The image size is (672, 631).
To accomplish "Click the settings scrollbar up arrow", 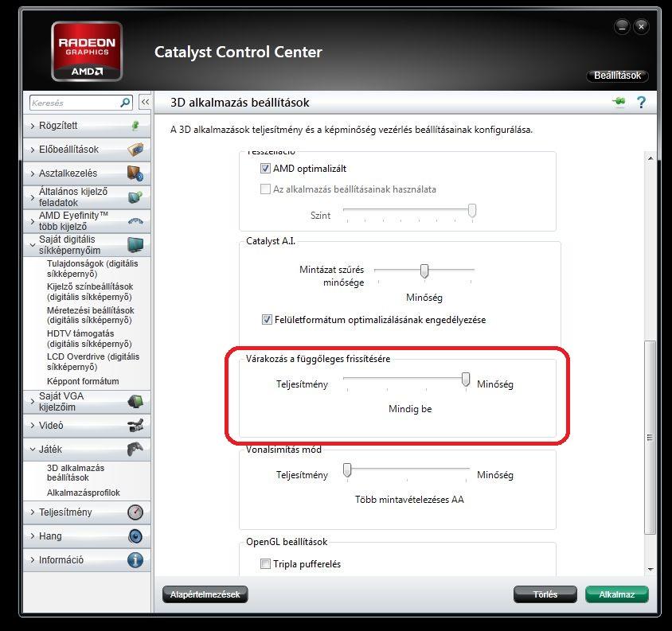I will [x=651, y=158].
